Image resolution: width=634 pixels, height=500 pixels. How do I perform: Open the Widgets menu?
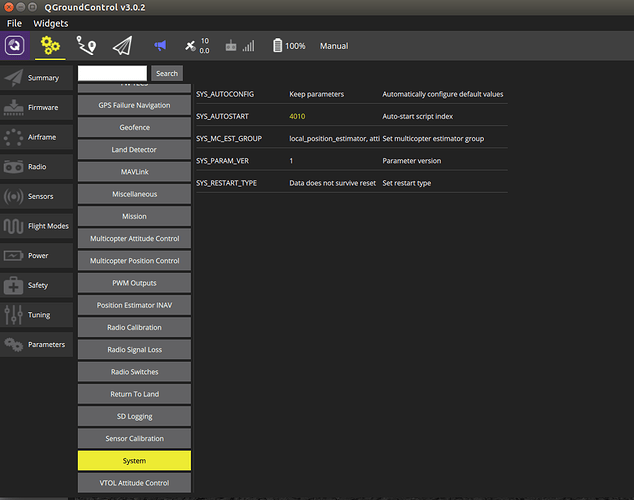[51, 23]
